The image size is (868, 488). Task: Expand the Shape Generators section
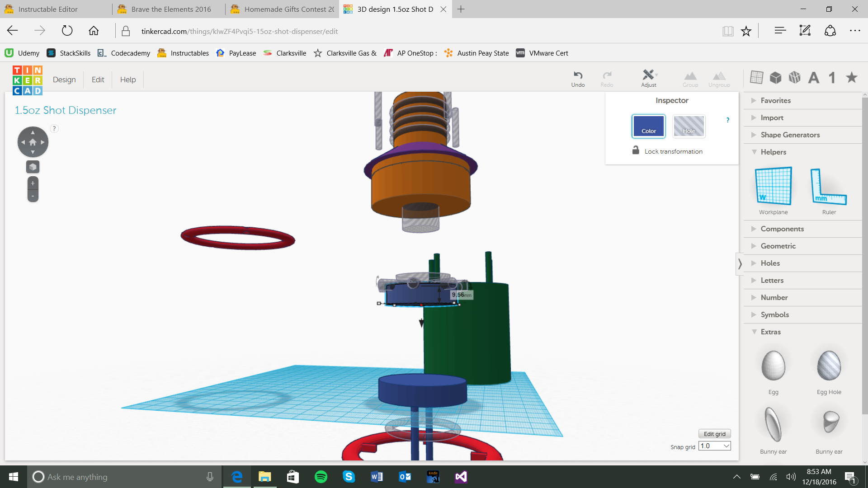tap(790, 135)
